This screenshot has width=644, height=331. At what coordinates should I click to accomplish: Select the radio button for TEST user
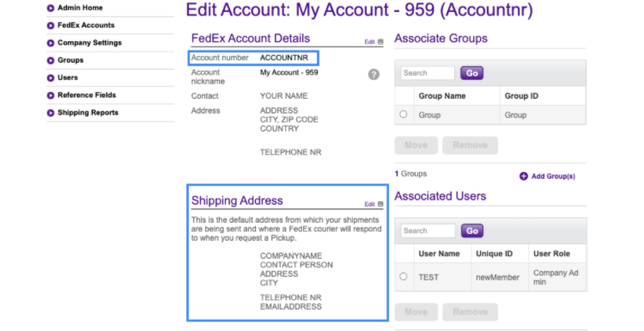[x=404, y=276]
